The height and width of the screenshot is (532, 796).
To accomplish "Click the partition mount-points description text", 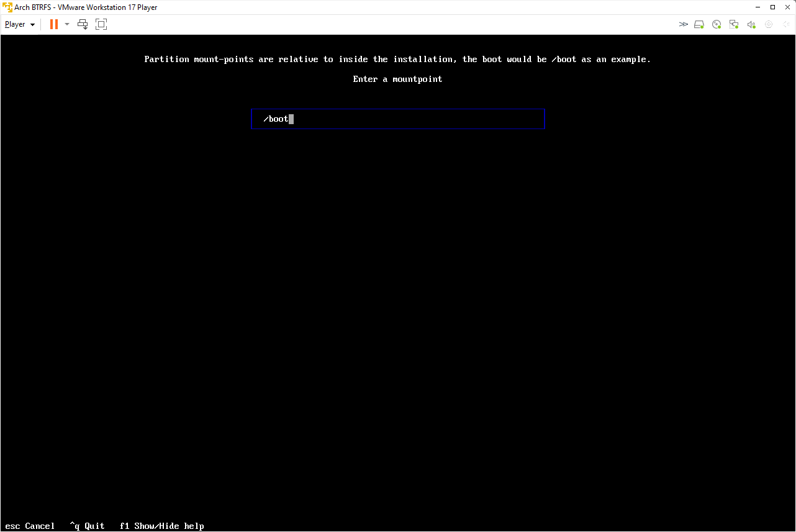I will 398,59.
